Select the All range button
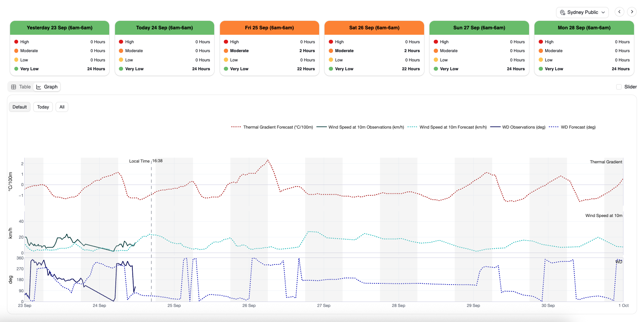Viewport: 644px width, 322px height. (62, 107)
